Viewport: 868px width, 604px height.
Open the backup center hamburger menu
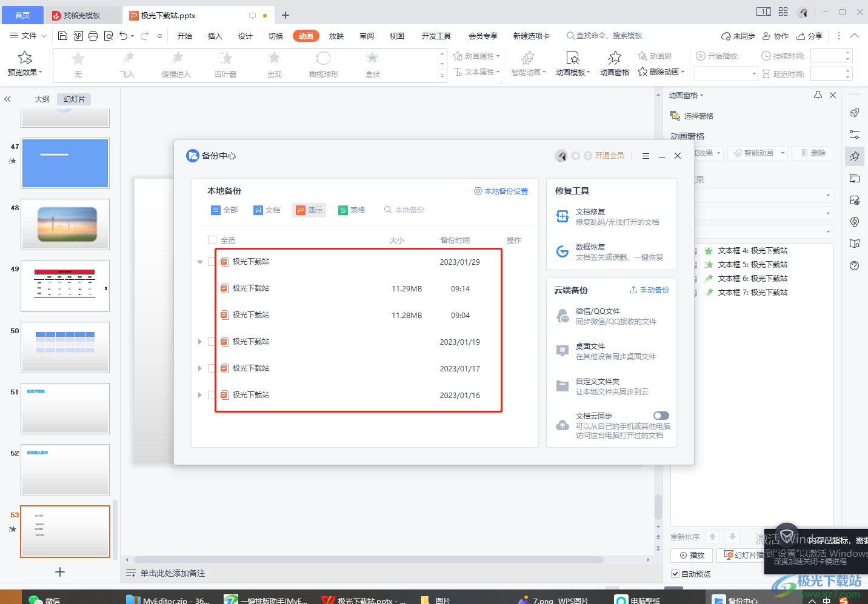coord(646,156)
